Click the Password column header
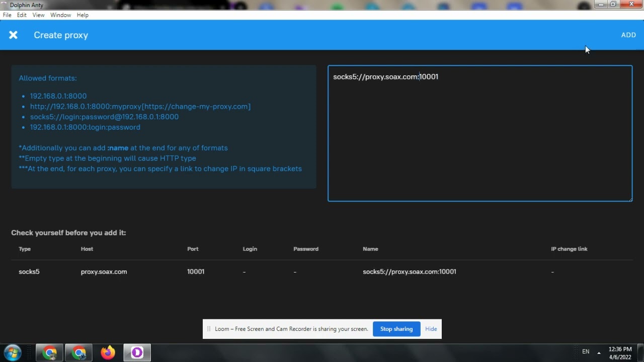This screenshot has width=644, height=362. [x=306, y=249]
